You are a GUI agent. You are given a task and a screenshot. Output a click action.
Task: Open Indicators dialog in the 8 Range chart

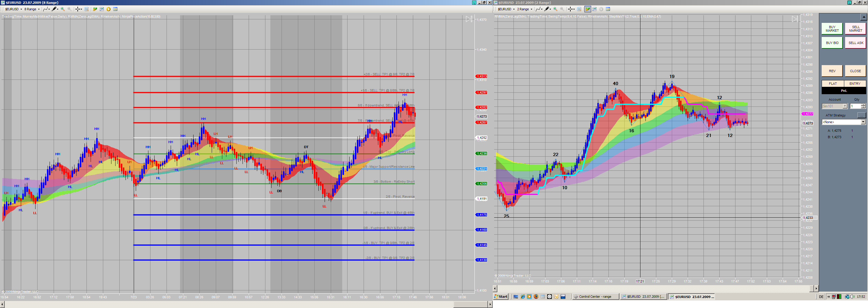point(102,9)
